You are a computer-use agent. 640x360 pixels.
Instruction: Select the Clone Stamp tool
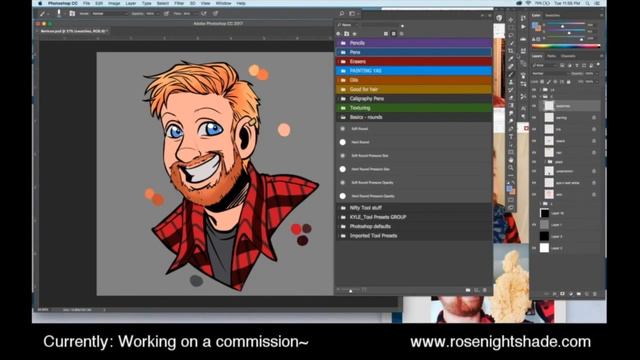[x=511, y=82]
